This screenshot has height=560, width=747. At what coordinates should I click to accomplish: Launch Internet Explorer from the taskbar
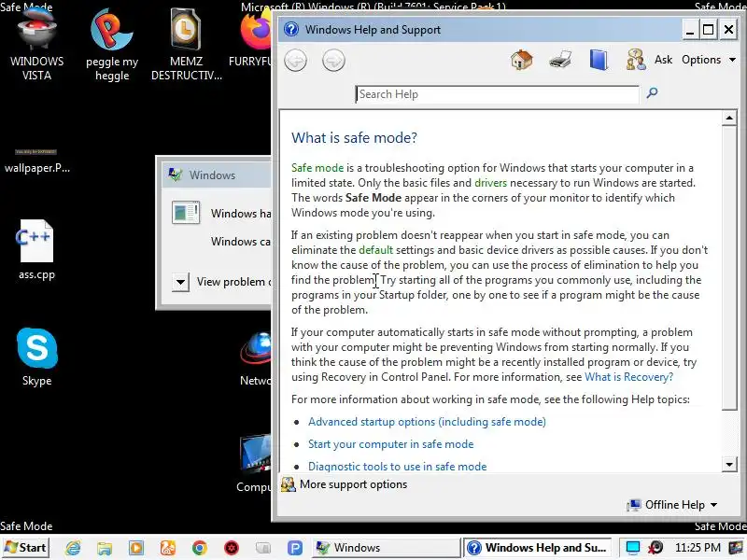point(73,548)
